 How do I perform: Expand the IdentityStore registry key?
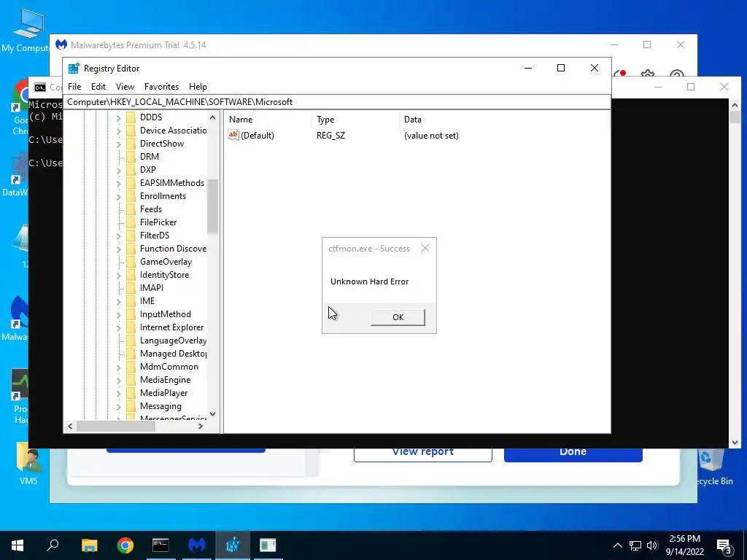pos(119,275)
